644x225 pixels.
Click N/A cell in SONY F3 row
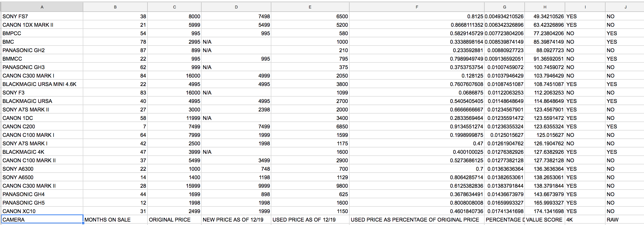click(236, 93)
